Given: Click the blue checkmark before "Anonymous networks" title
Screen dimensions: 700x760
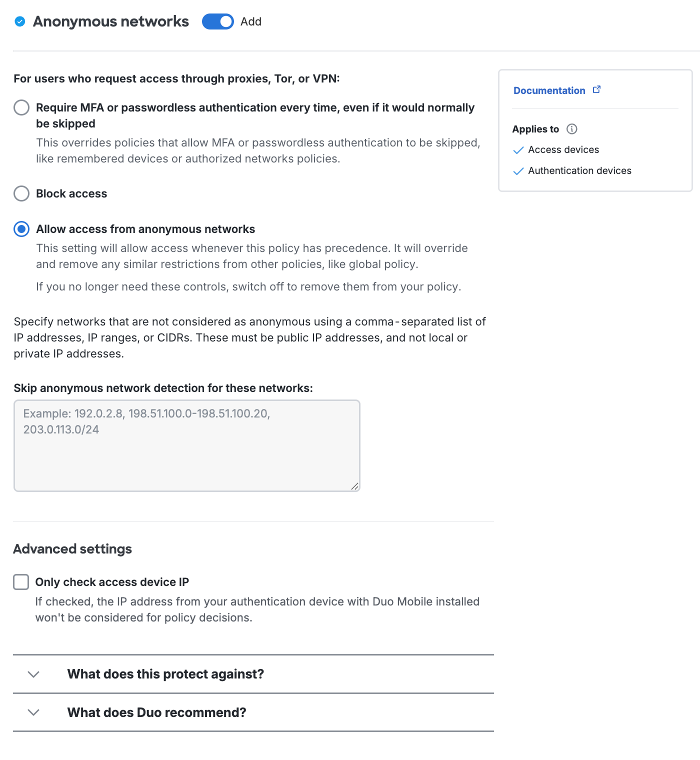Looking at the screenshot, I should (19, 21).
